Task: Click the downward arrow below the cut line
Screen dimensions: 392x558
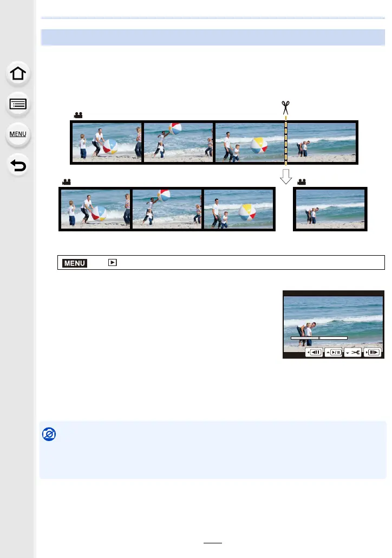Action: tap(286, 177)
